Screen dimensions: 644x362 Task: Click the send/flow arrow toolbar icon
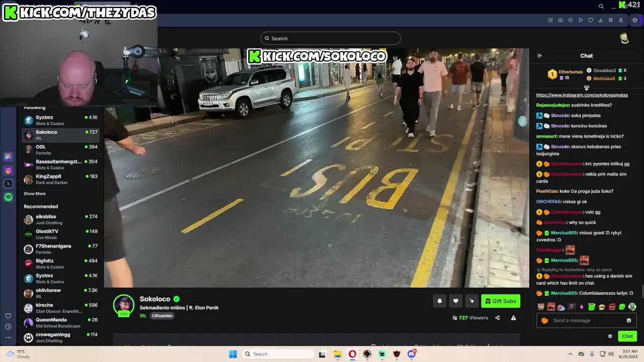(581, 20)
